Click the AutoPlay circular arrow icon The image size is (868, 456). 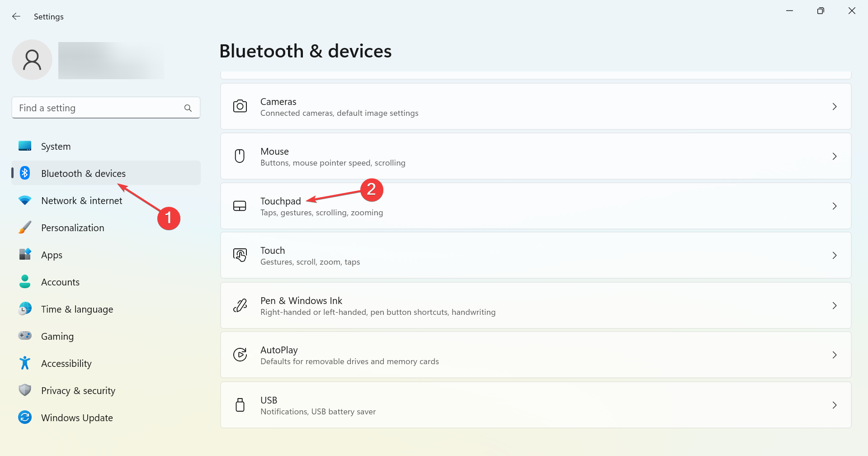click(x=240, y=355)
